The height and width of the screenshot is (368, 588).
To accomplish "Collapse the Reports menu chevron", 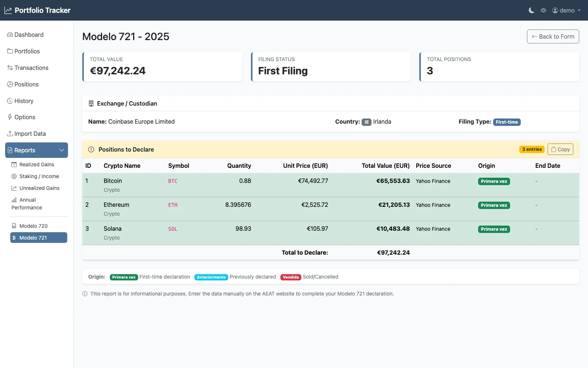I will [x=61, y=150].
